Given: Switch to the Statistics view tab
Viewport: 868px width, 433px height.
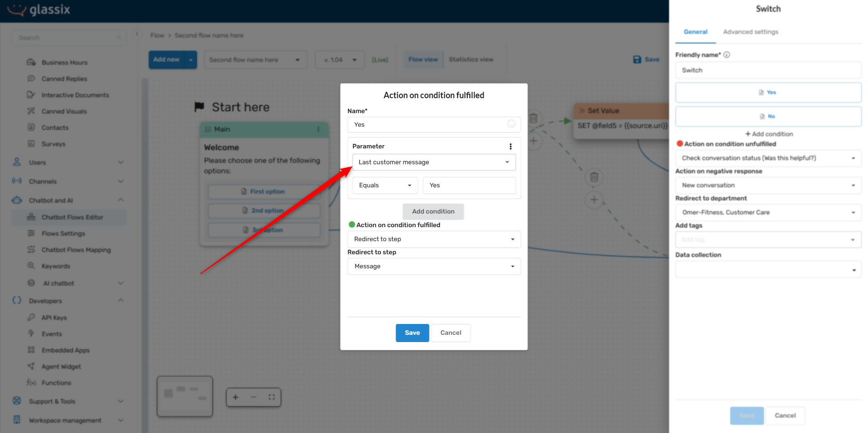Looking at the screenshot, I should pyautogui.click(x=471, y=59).
